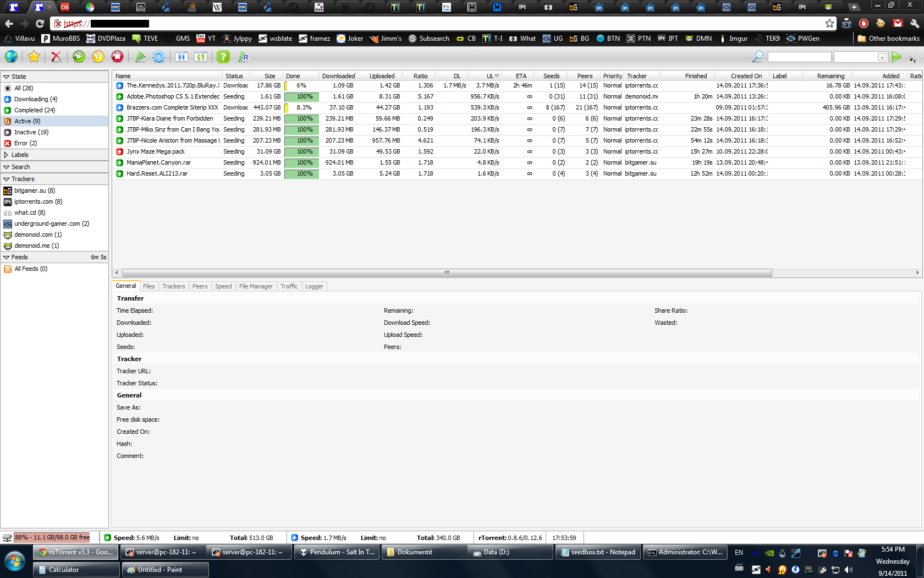Click the green arrow go button in toolbar

point(897,57)
